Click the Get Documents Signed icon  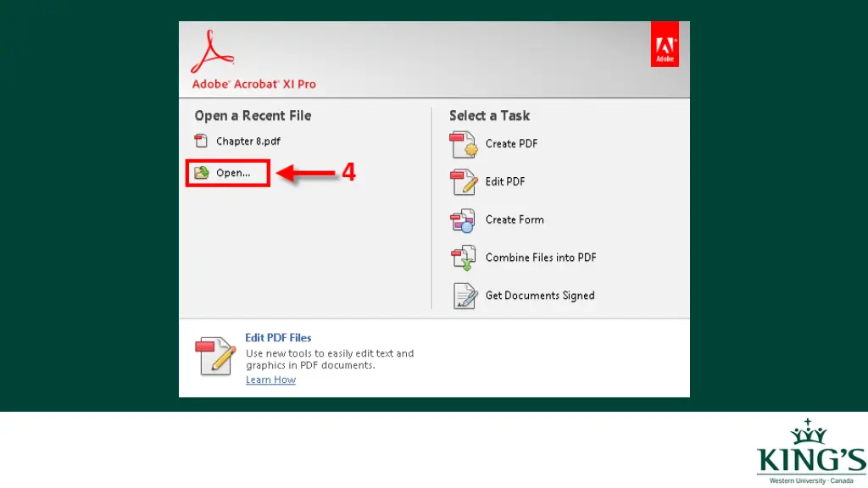click(465, 296)
